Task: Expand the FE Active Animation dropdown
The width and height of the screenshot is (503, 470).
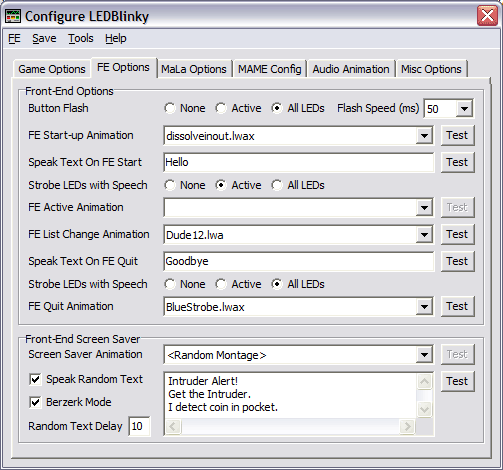Action: pos(424,208)
